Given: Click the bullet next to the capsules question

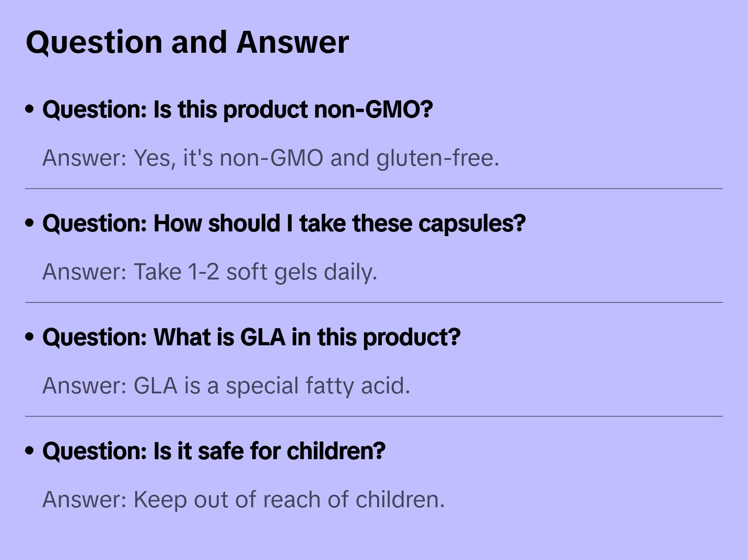Looking at the screenshot, I should pyautogui.click(x=30, y=223).
